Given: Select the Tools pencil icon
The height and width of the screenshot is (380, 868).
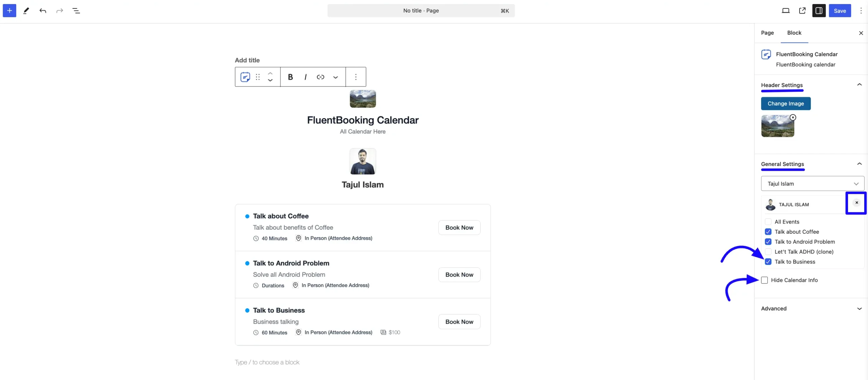Looking at the screenshot, I should click(x=26, y=10).
